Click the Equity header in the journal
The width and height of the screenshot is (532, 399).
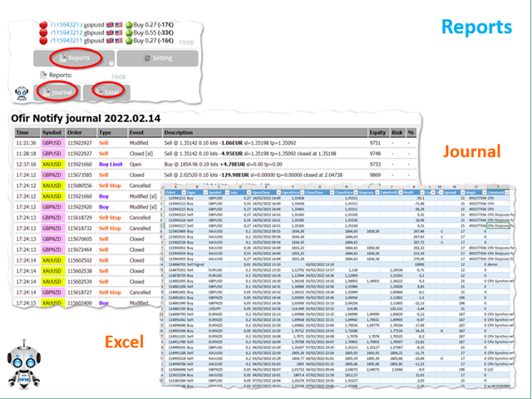[x=377, y=133]
